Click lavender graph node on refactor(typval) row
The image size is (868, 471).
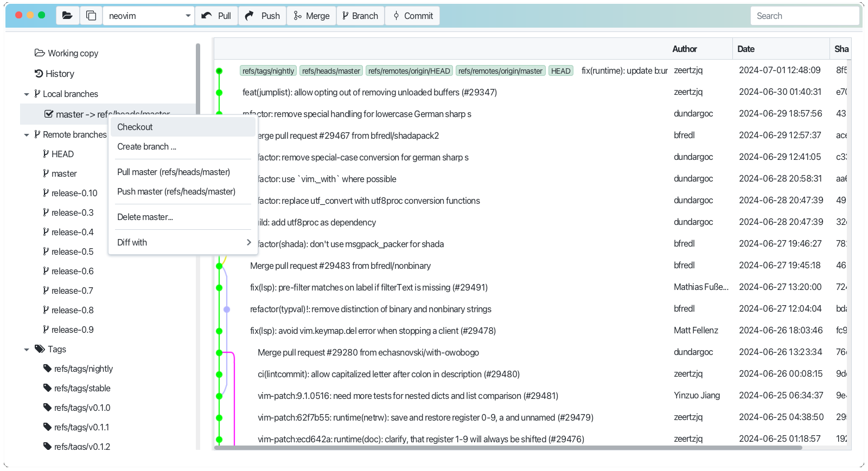click(227, 309)
